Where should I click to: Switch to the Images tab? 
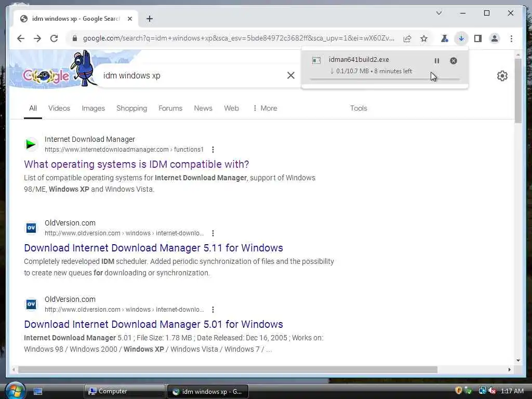coord(94,108)
